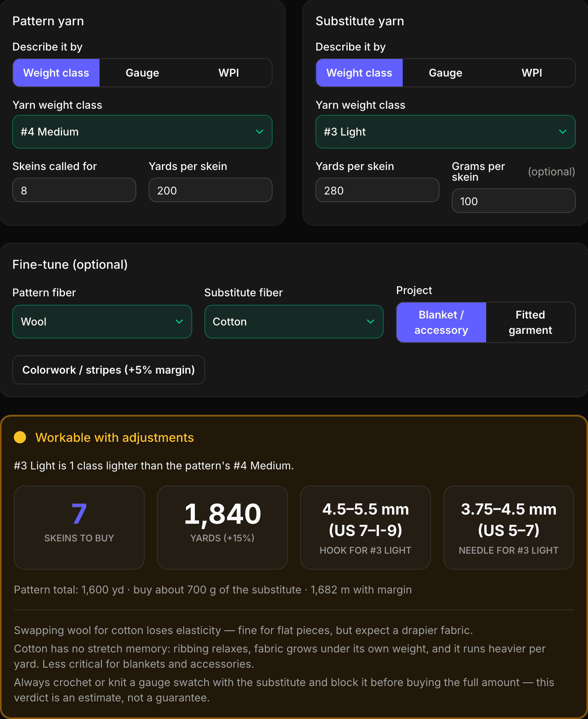Select Blanket / accessory project type
This screenshot has width=588, height=719.
coord(441,322)
